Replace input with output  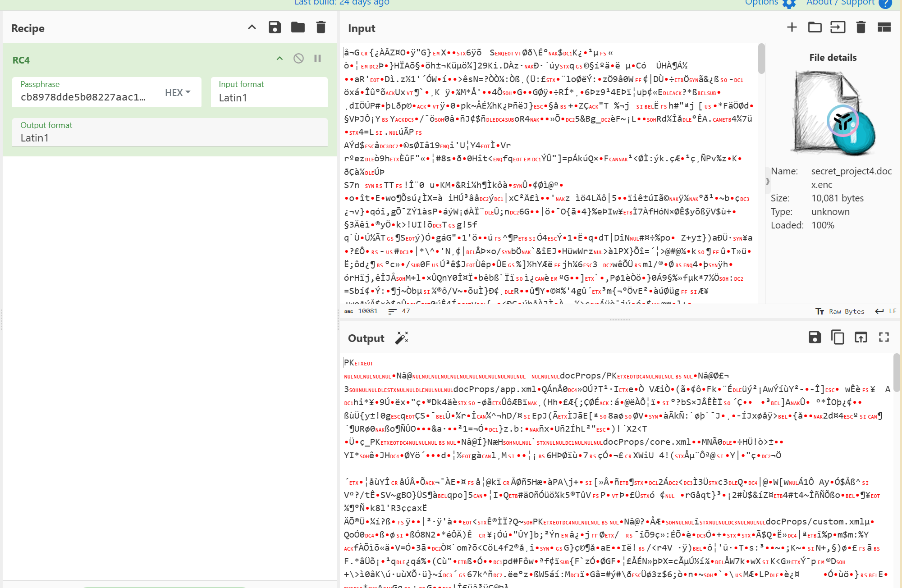(861, 337)
